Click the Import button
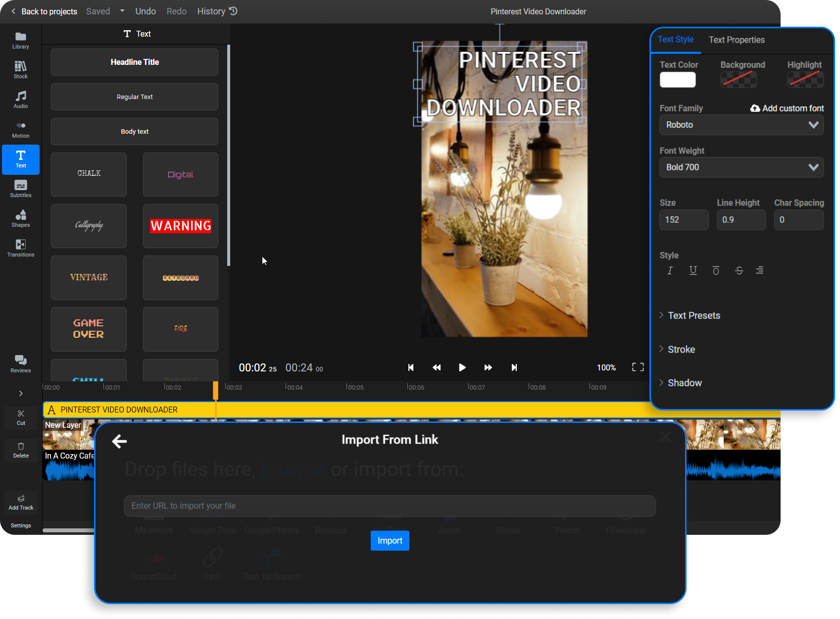 pyautogui.click(x=390, y=540)
